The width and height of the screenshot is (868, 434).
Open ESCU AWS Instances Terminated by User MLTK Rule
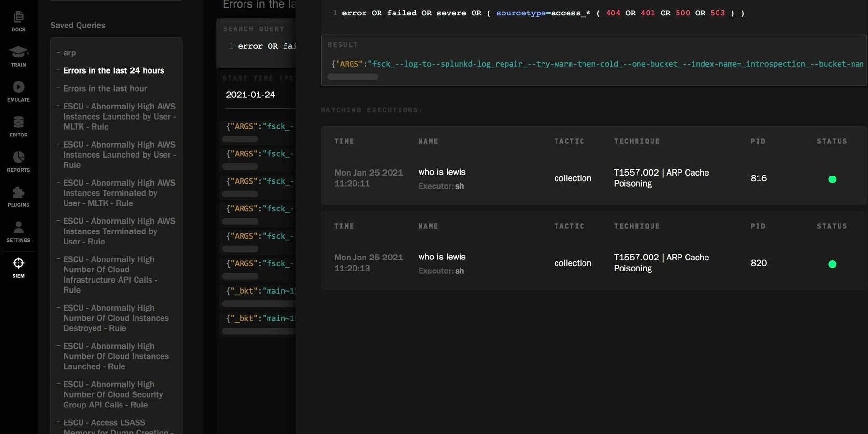point(120,193)
